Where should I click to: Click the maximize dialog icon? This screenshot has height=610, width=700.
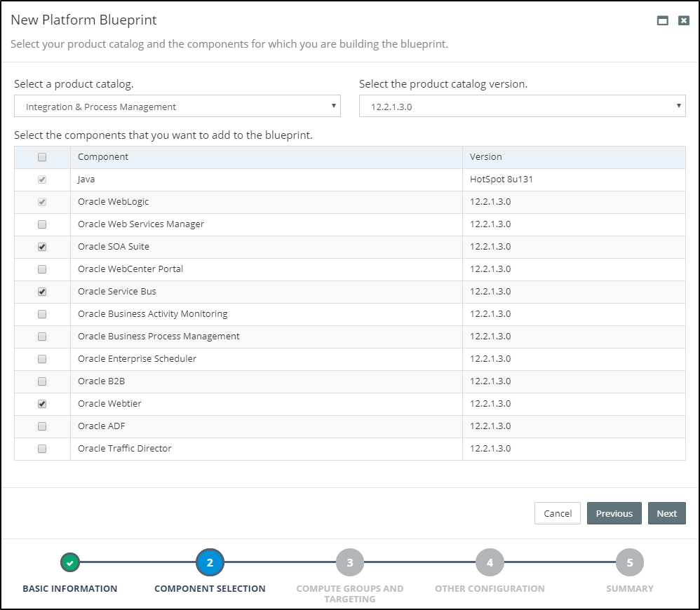(x=663, y=20)
